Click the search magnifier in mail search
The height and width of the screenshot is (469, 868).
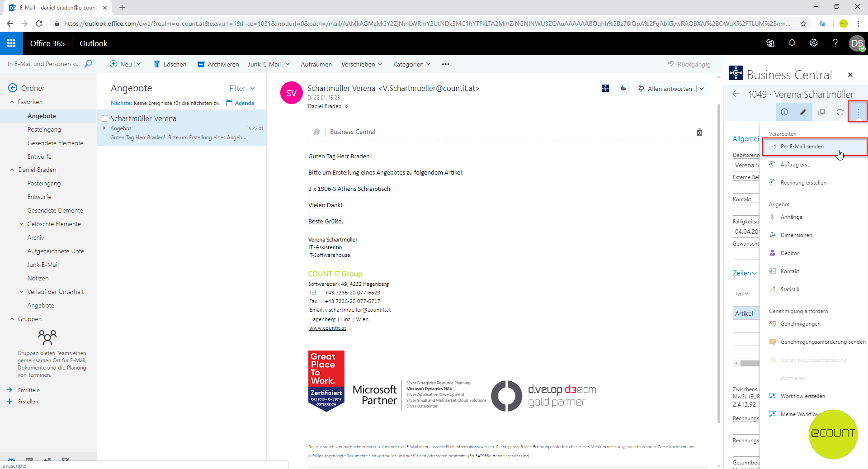89,64
